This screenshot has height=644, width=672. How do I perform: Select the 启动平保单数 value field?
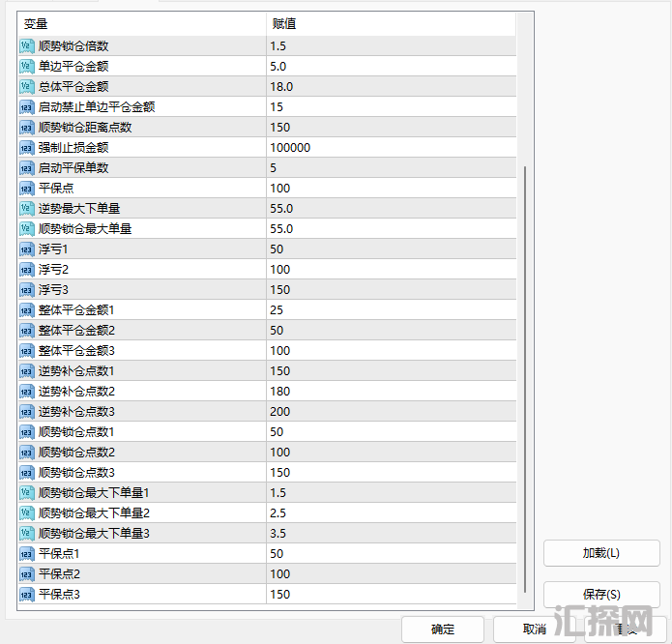click(391, 168)
